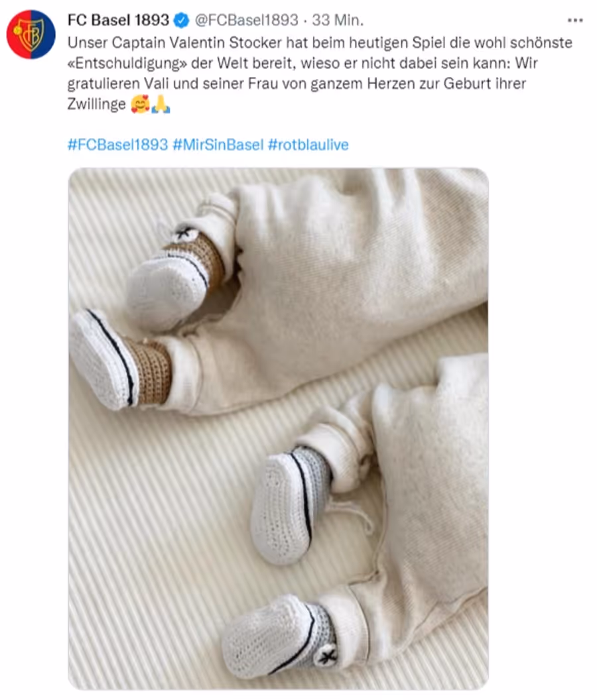Click the lower brown shoe with white sole
Screen dimensions: 597x700
[120, 359]
